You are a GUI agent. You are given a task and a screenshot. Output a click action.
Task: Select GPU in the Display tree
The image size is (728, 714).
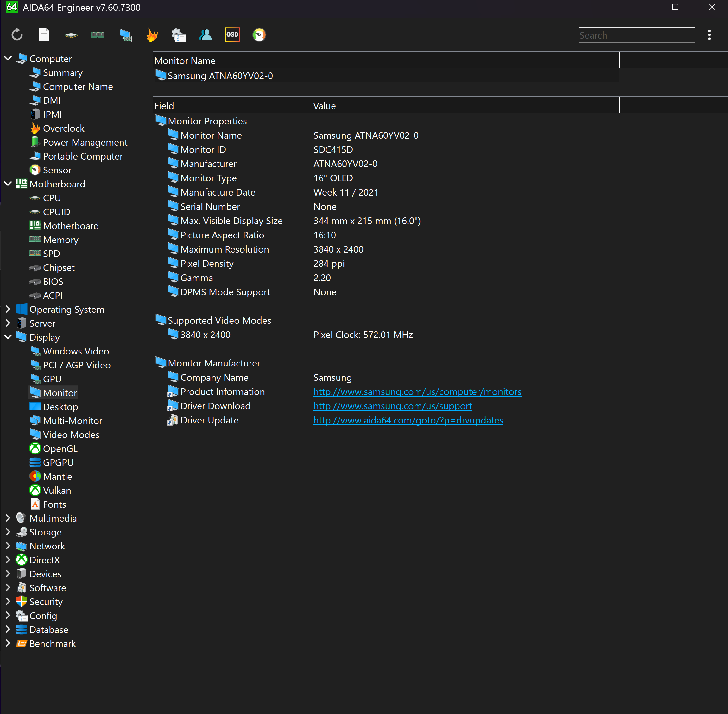click(52, 379)
